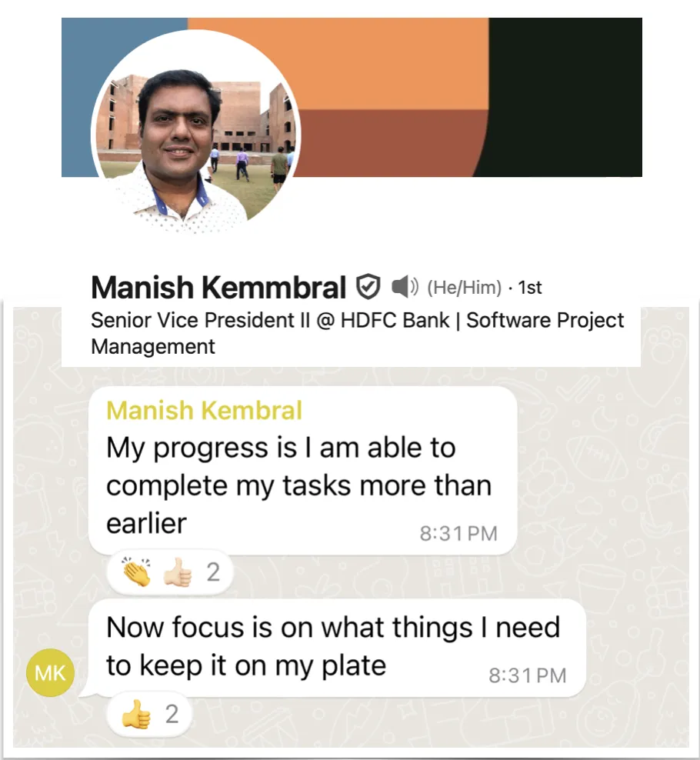The height and width of the screenshot is (760, 700).
Task: Open the round profile photo
Action: [x=195, y=131]
